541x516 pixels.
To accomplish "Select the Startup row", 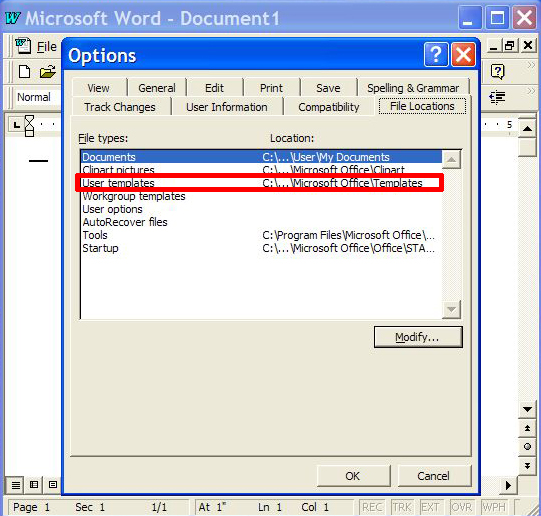I will coord(262,248).
